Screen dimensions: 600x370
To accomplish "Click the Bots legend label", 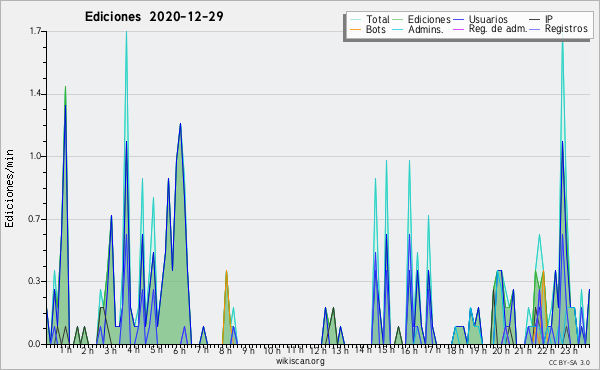I will click(x=376, y=29).
